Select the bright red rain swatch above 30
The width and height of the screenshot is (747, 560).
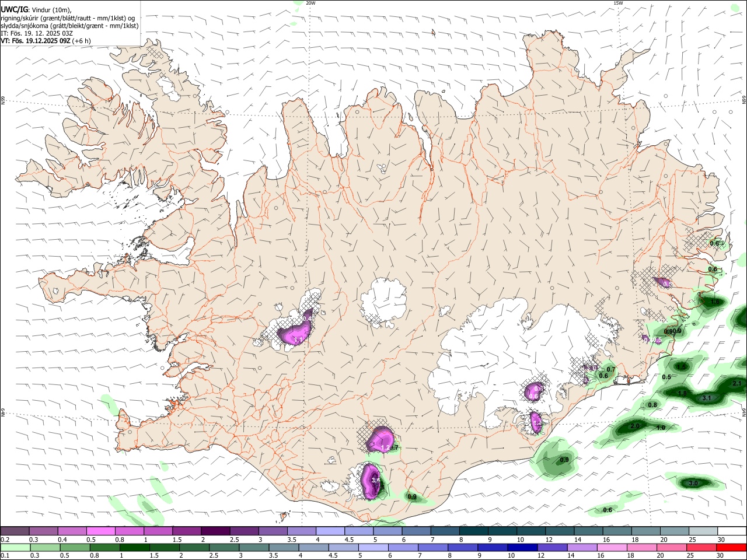pyautogui.click(x=731, y=548)
